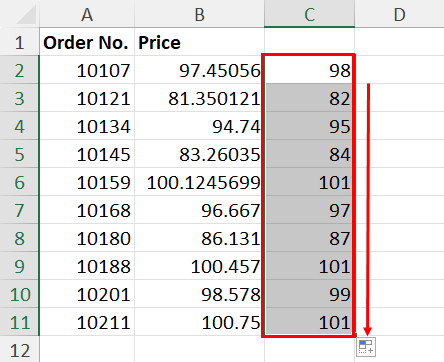
Task: Select row 5 header
Action: [19, 154]
